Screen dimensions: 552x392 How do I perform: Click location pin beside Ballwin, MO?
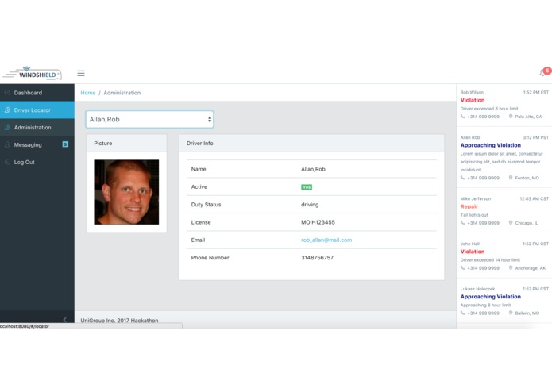pyautogui.click(x=511, y=313)
